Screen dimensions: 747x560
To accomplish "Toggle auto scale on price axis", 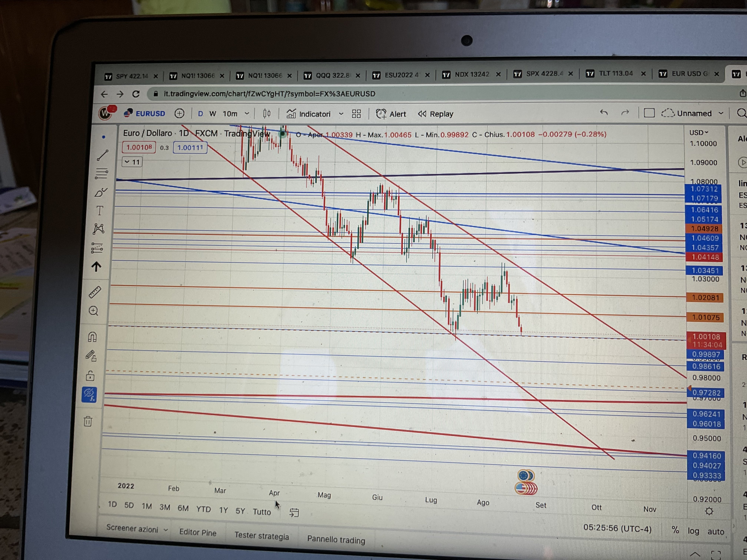I will coord(716,532).
